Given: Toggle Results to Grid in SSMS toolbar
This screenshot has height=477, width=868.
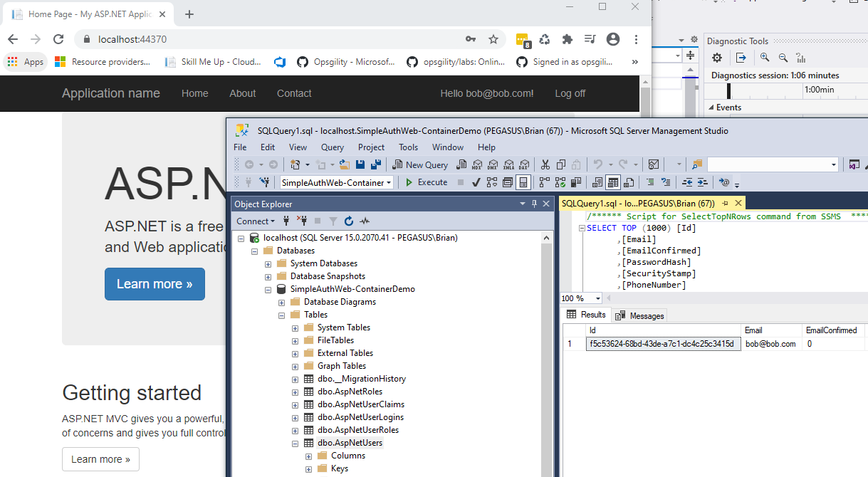Looking at the screenshot, I should [613, 182].
